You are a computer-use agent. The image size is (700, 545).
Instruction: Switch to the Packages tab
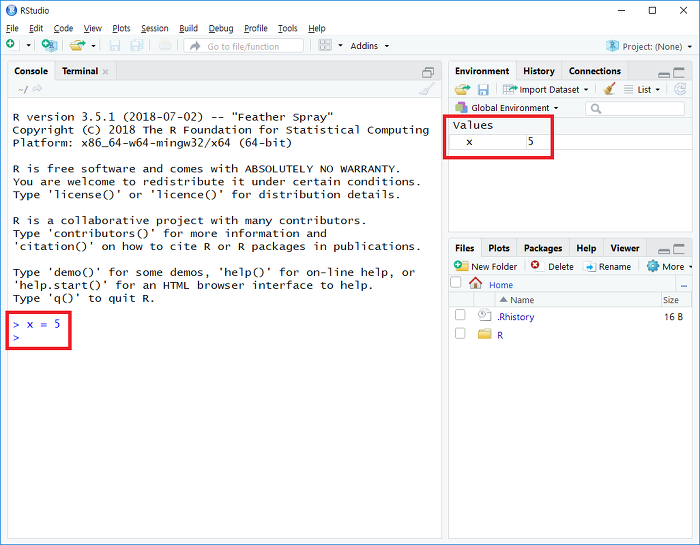pos(543,248)
